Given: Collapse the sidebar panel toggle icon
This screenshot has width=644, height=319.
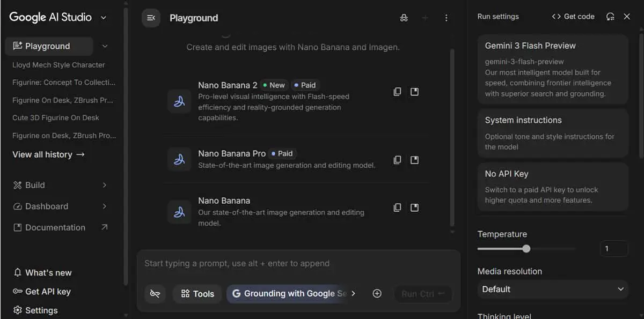Looking at the screenshot, I should coord(151,18).
